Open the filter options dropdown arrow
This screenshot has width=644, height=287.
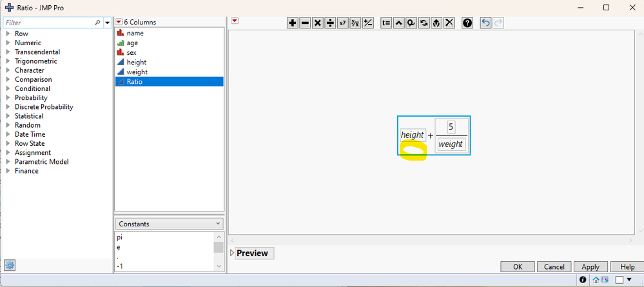(x=108, y=23)
